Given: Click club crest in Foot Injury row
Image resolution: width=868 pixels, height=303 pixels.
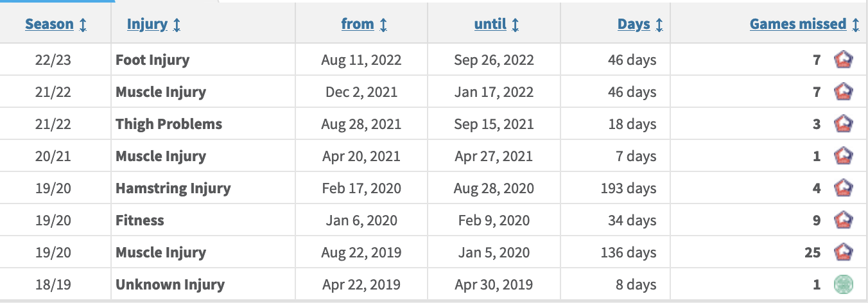Looking at the screenshot, I should (x=843, y=60).
